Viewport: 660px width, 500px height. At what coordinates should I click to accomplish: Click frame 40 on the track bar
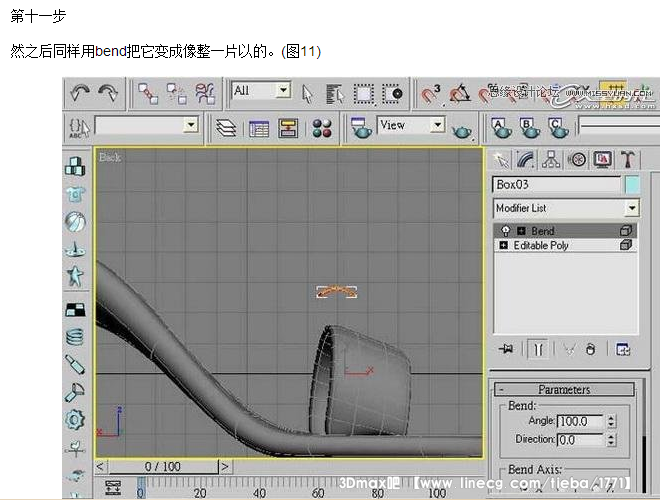coord(259,492)
